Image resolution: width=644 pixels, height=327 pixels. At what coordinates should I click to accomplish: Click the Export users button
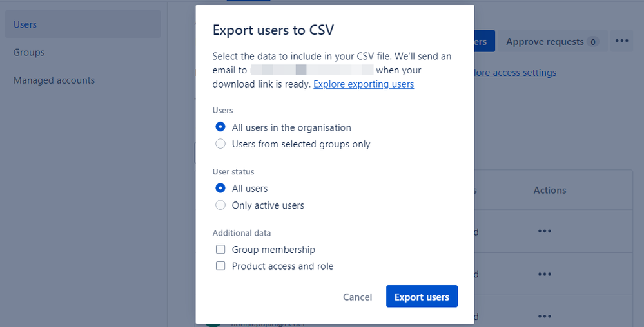pyautogui.click(x=422, y=297)
